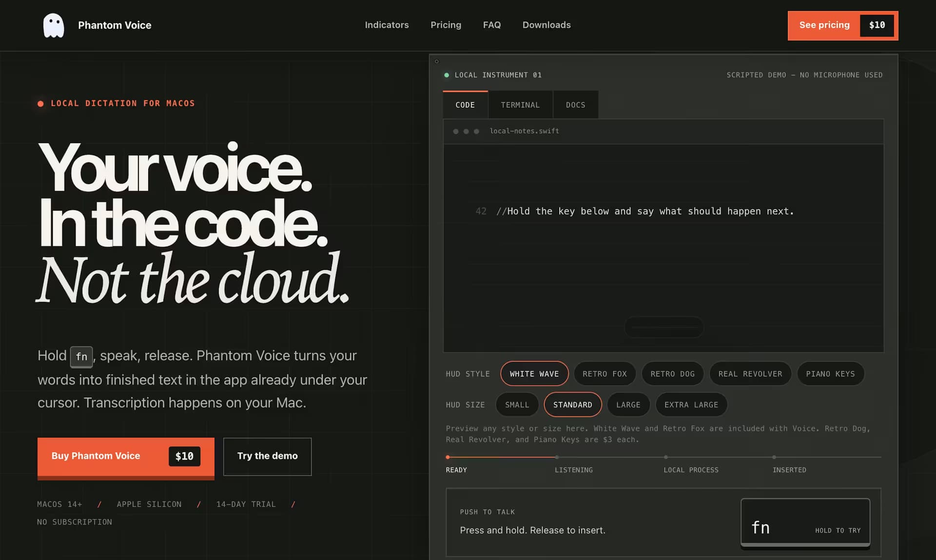Click the See pricing button
The height and width of the screenshot is (560, 936).
tap(843, 25)
